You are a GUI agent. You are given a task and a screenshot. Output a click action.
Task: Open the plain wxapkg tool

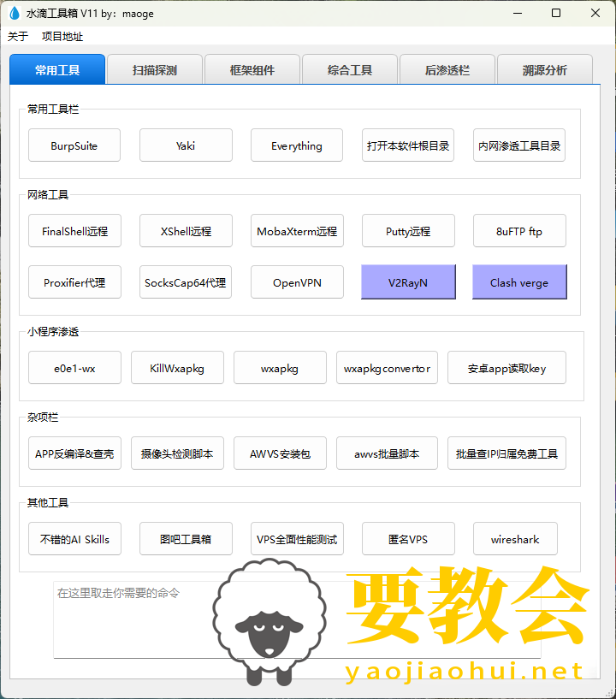click(x=280, y=368)
